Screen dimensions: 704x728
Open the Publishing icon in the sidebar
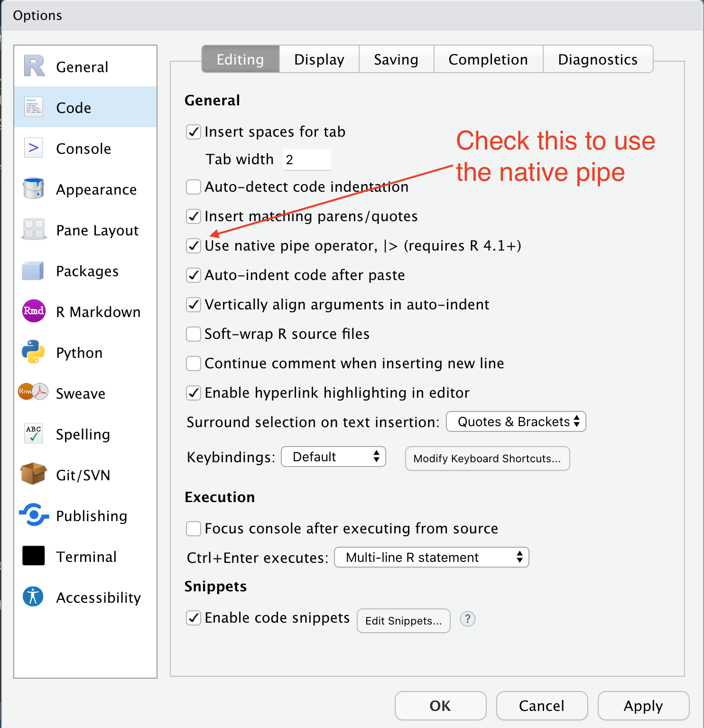[34, 515]
